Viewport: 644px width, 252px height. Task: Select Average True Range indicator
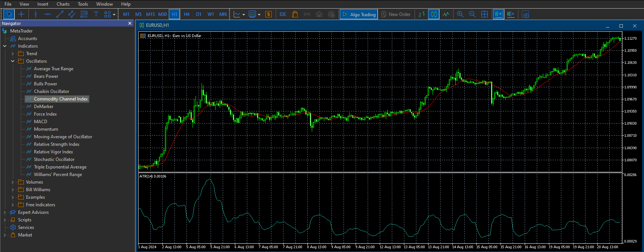click(54, 69)
